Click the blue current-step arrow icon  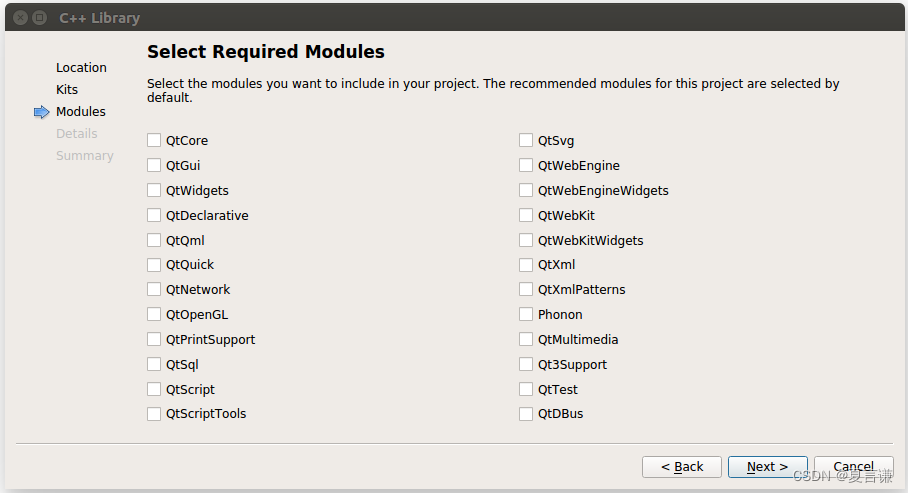click(x=42, y=112)
